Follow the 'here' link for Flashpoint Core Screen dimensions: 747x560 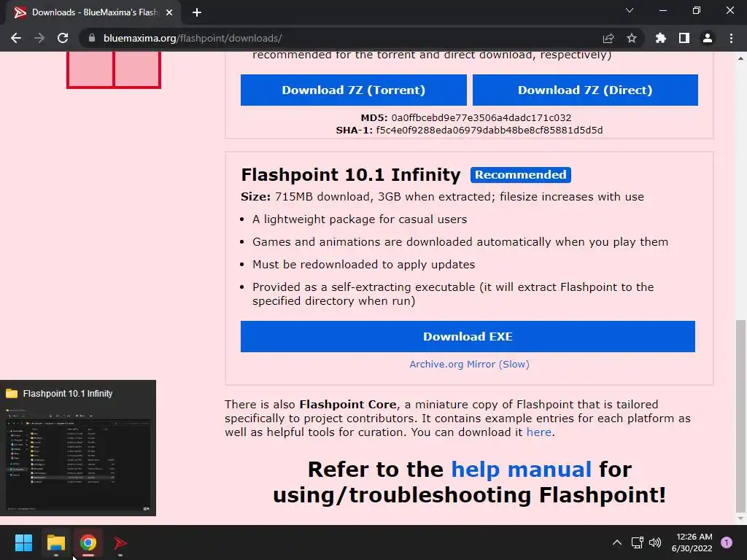pyautogui.click(x=539, y=432)
